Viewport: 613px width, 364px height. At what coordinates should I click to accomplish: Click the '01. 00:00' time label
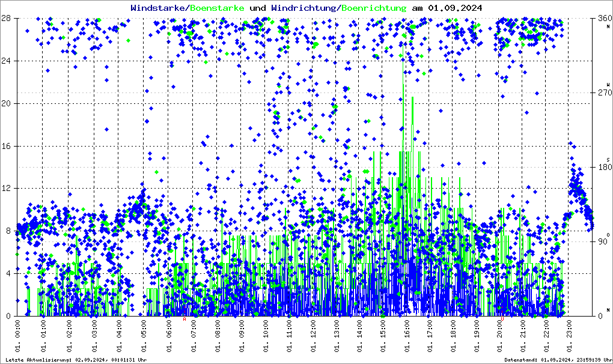(x=18, y=336)
